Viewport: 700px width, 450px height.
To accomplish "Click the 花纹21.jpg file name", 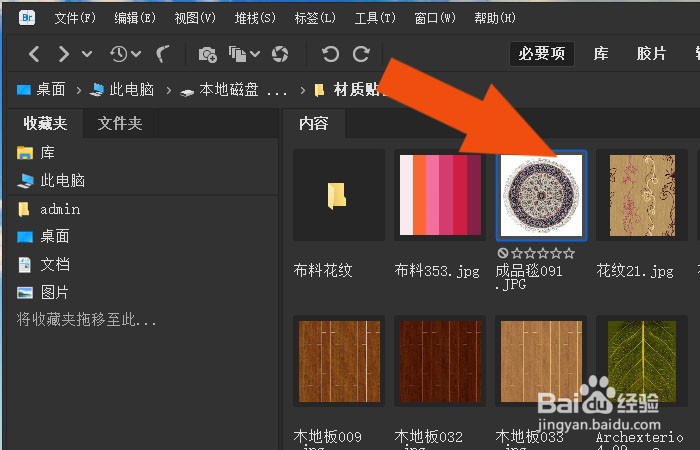I will [x=635, y=271].
